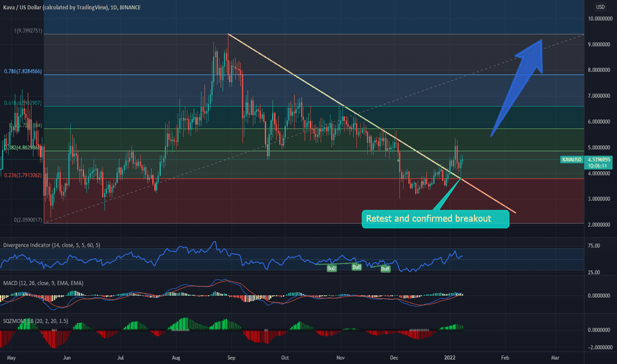Viewport: 617px width, 364px height.
Task: Open the Kava / US Dollar symbol title
Action: (x=71, y=7)
